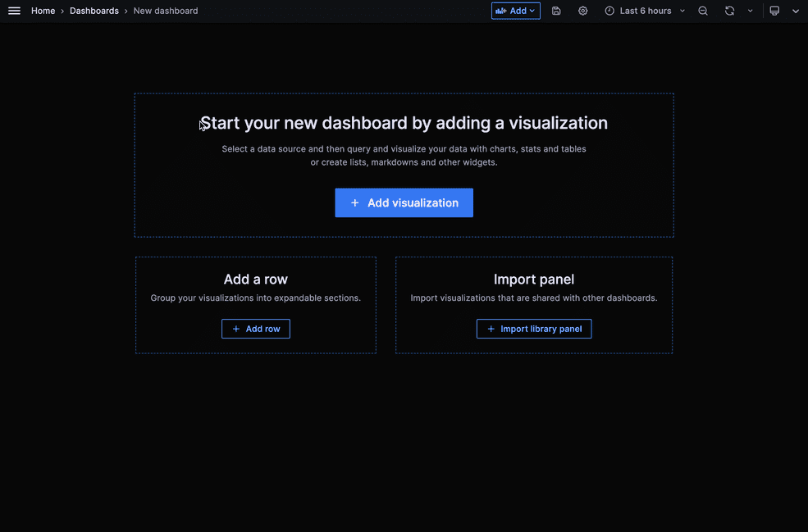Click 'Group your visualizations into expandable sections' text

pyautogui.click(x=256, y=298)
